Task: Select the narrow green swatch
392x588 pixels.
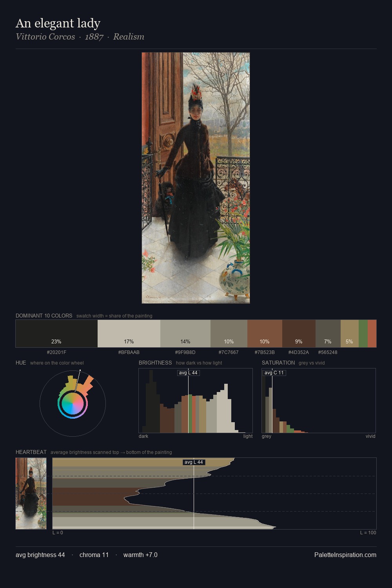Action: click(x=363, y=334)
